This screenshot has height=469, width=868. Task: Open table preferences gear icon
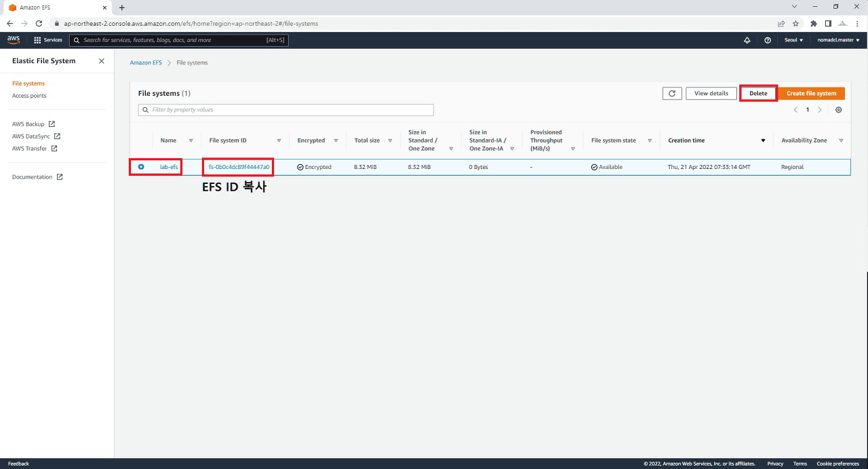pos(839,110)
